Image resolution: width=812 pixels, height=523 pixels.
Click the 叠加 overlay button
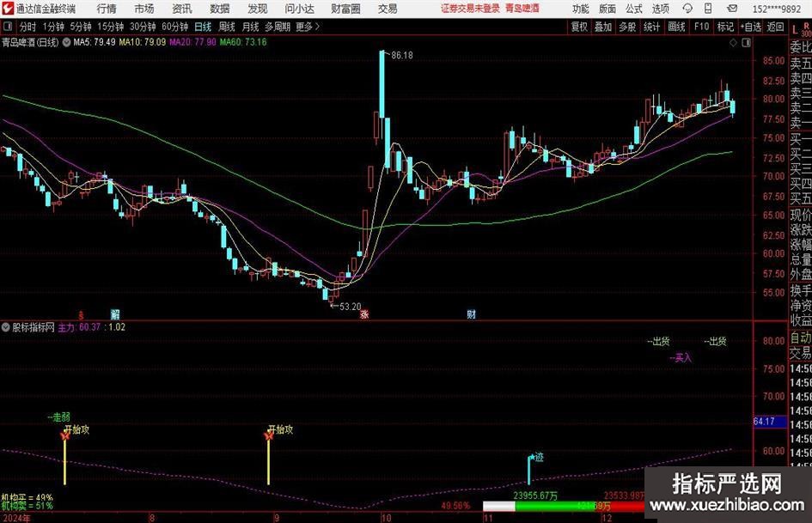[x=603, y=27]
